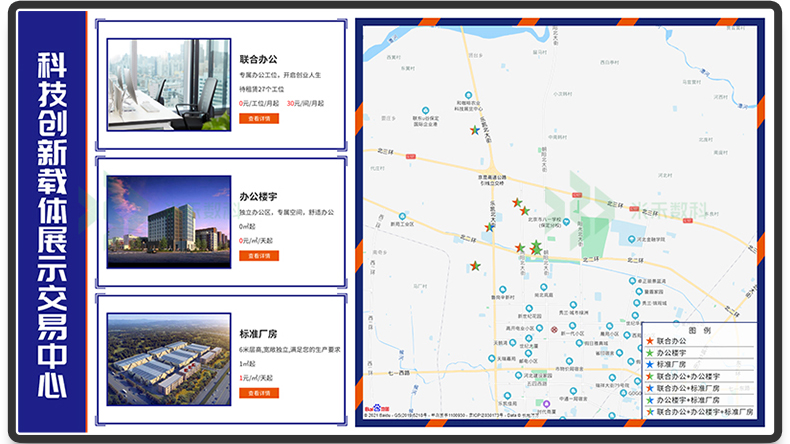Screen dimensions: 790x444
Task: Click the 河北金融学院 map pin
Action: click(631, 239)
